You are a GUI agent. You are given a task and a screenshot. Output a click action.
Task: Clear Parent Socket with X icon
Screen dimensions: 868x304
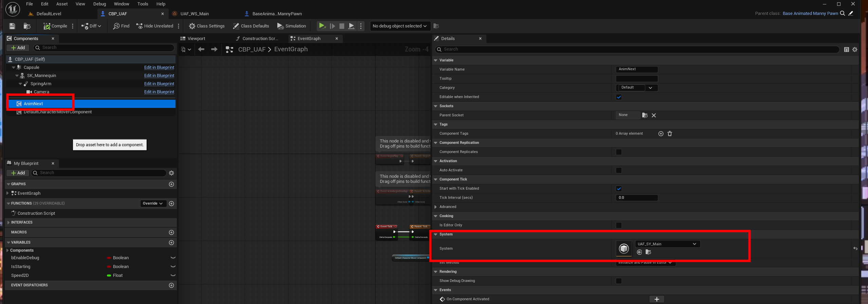pos(654,115)
